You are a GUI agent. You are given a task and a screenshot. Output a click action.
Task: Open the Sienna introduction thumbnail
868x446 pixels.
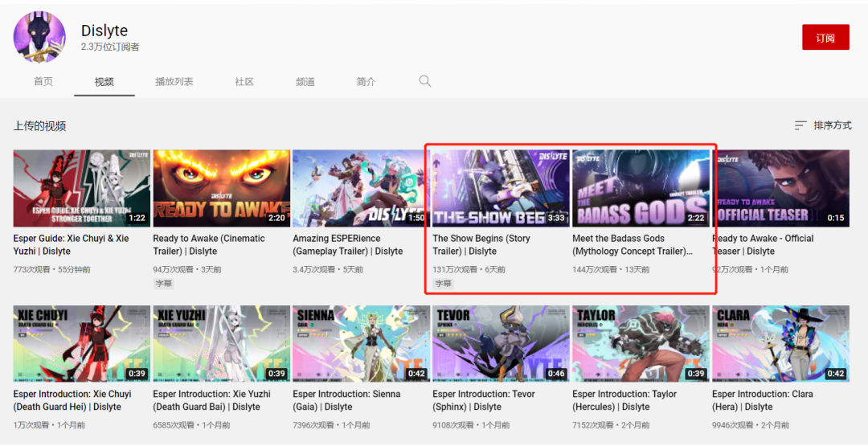[x=361, y=344]
